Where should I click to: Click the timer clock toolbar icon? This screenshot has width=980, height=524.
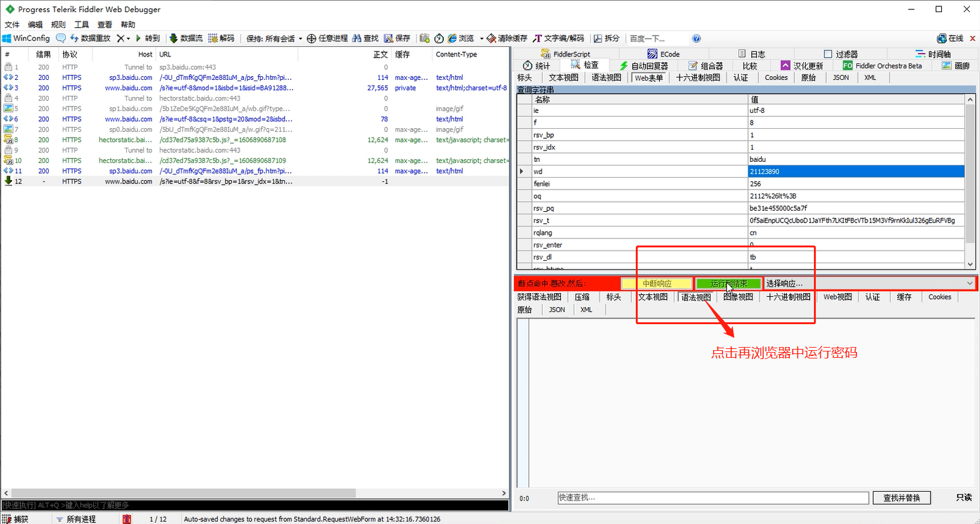pos(439,38)
